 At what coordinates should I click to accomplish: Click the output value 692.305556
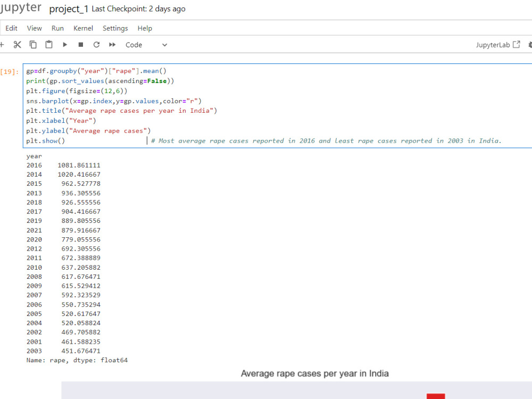pos(81,248)
